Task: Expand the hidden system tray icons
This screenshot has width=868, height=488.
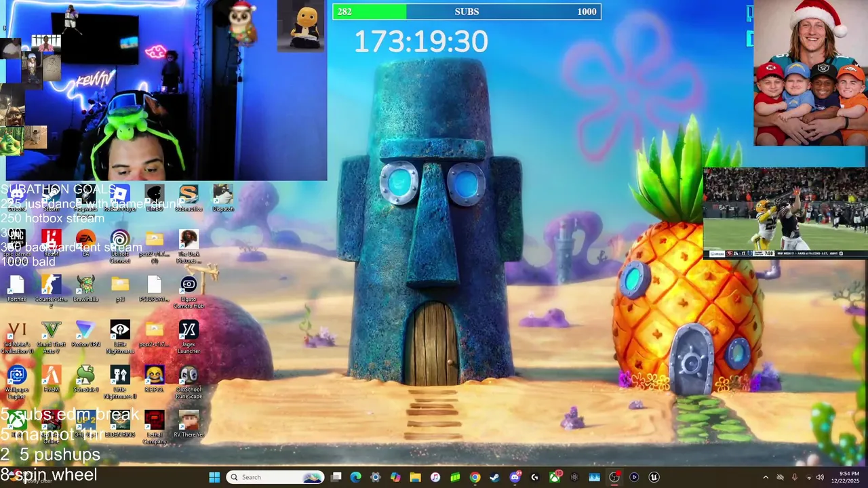Action: [766, 477]
